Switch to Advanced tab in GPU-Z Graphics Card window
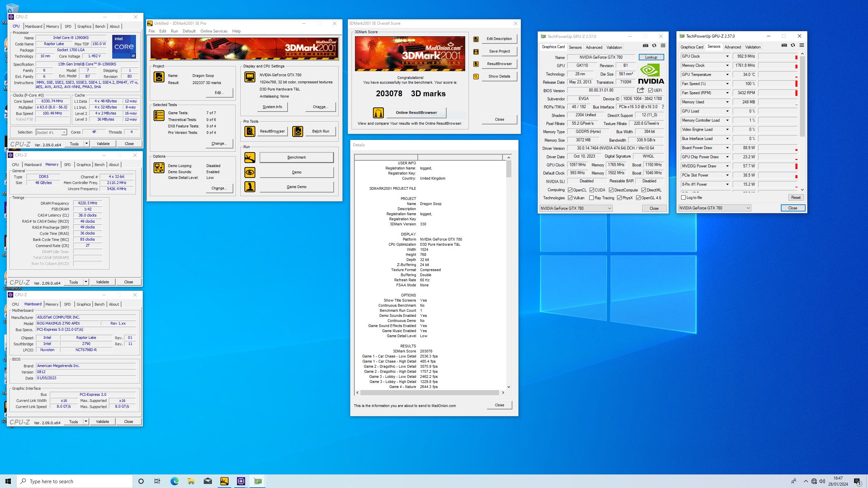The image size is (868, 488). click(x=594, y=47)
